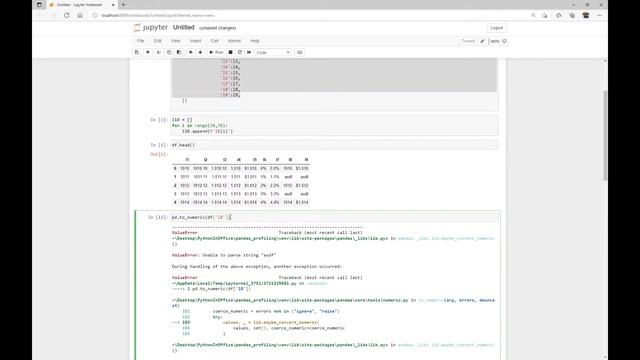Viewport: 640px width, 360px height.
Task: Click the In [12] prompt label
Action: (158, 217)
